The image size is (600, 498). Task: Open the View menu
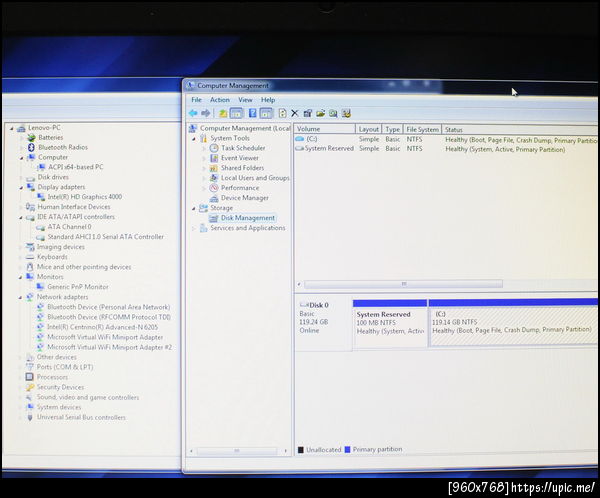245,100
